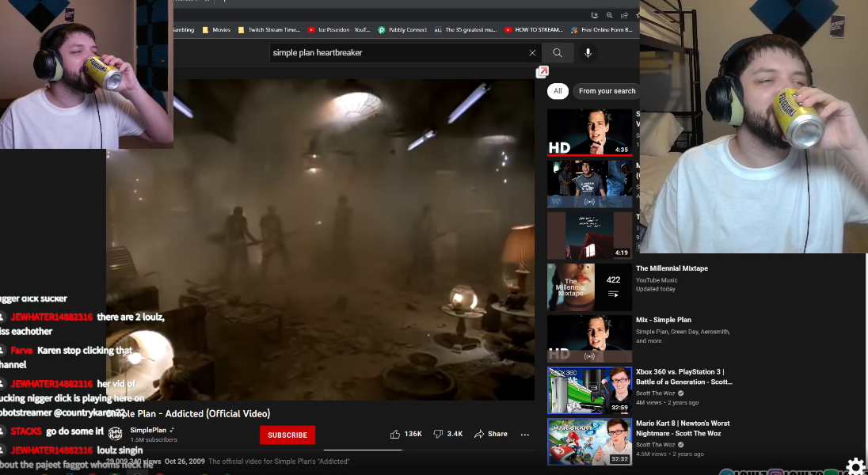Viewport: 868px width, 475px height.
Task: Open The 35 greatest bookmark
Action: pyautogui.click(x=466, y=30)
